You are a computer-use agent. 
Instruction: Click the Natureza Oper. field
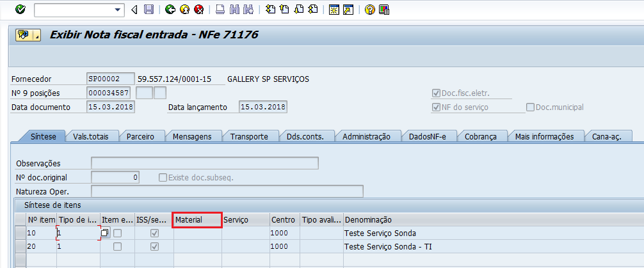tap(227, 191)
